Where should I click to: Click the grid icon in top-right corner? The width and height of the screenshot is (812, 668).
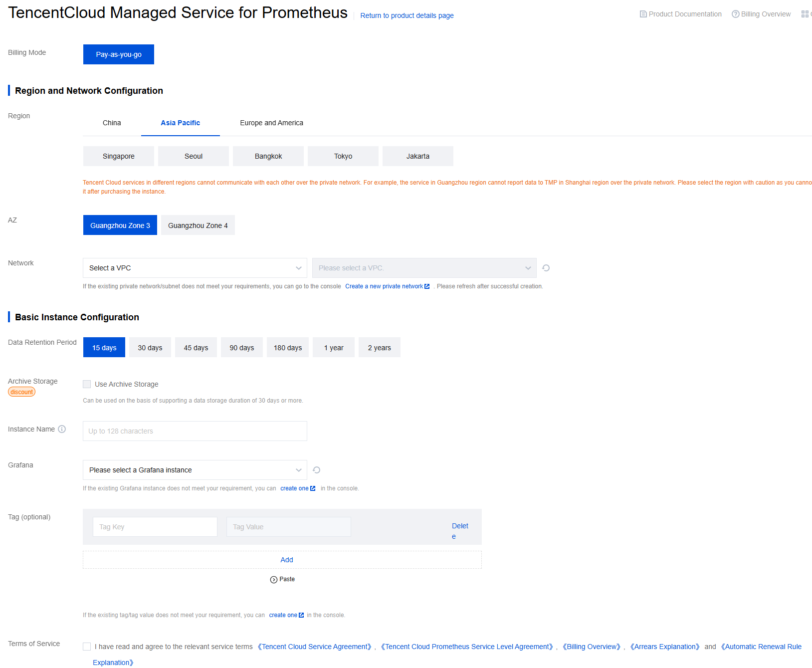pyautogui.click(x=805, y=14)
